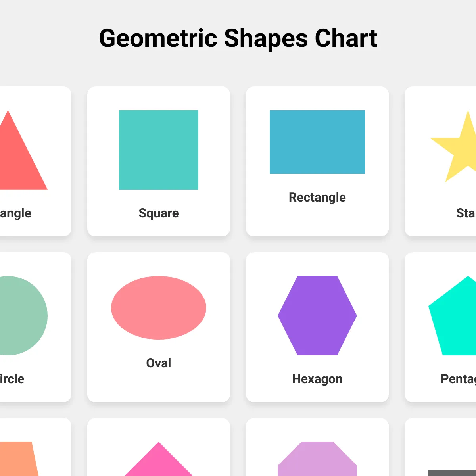Click the purple hexagon shape
Screen dimensions: 476x476
pyautogui.click(x=317, y=316)
